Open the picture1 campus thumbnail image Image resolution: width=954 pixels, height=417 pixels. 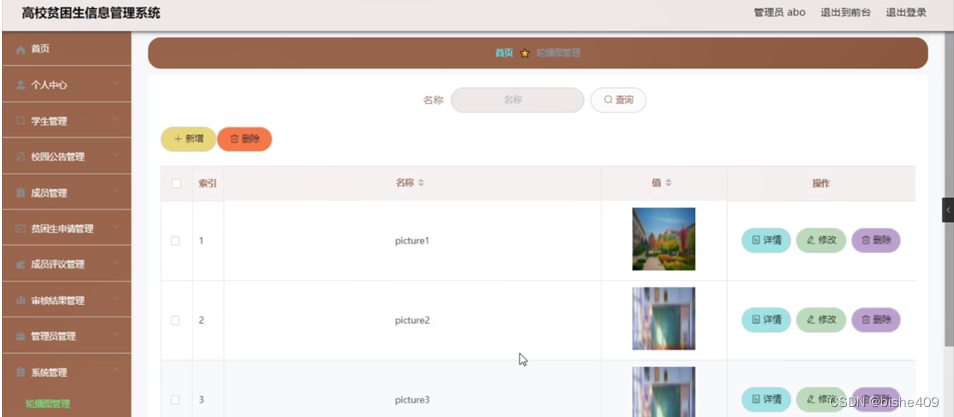pyautogui.click(x=664, y=239)
